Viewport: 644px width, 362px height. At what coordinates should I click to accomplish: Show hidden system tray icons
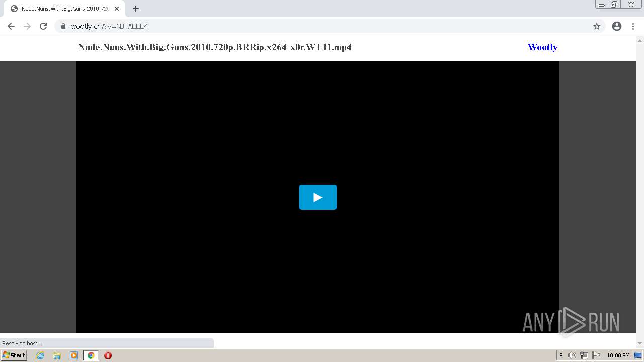click(x=561, y=355)
